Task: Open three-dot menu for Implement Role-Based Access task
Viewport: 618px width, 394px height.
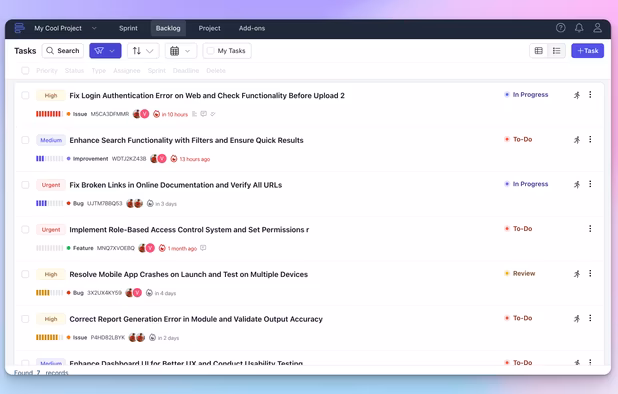Action: click(590, 229)
